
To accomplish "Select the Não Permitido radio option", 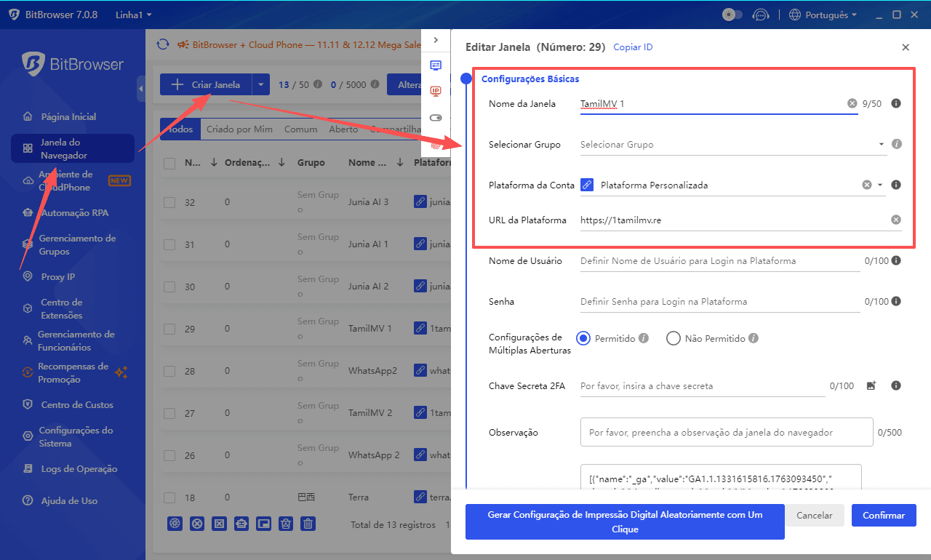I will tap(673, 338).
